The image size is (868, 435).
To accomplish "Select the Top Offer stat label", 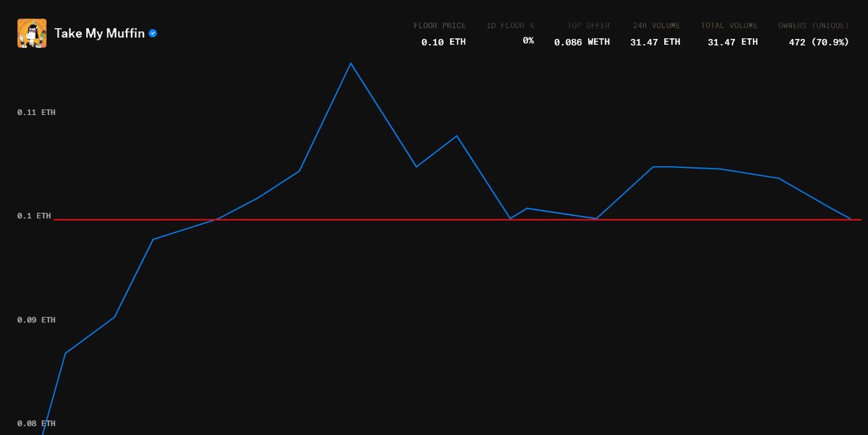I will click(x=588, y=26).
